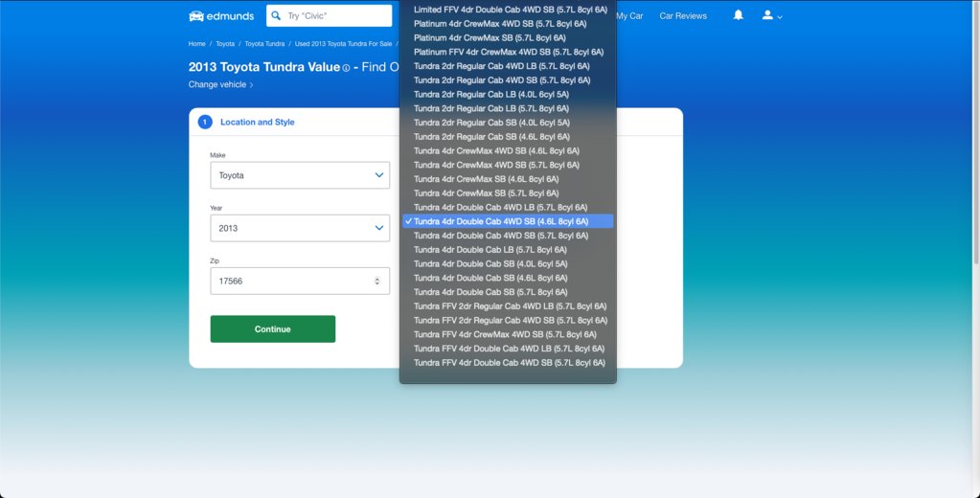Click the info icon beside Tundra Value

pyautogui.click(x=346, y=68)
